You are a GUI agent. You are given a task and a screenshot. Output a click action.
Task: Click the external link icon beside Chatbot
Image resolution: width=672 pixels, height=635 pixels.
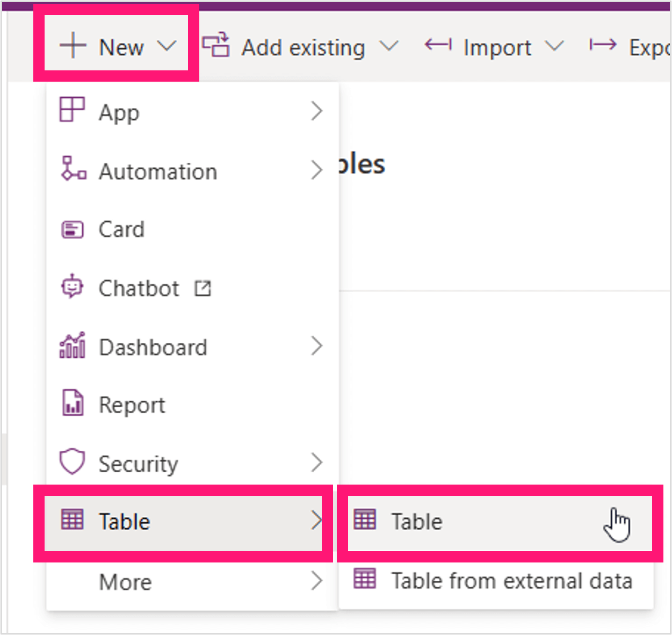pyautogui.click(x=203, y=288)
